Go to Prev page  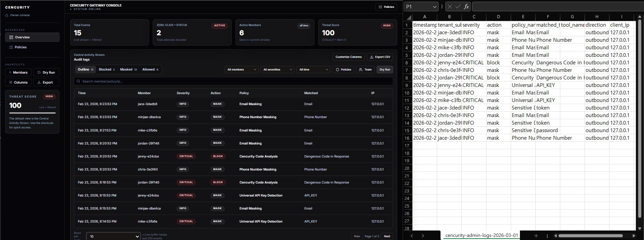pyautogui.click(x=357, y=236)
